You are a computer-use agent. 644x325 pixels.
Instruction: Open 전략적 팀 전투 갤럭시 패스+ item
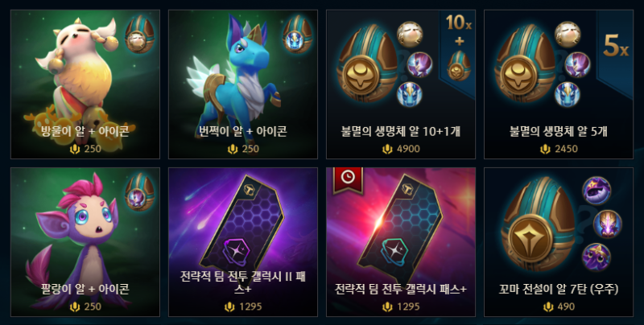400,242
